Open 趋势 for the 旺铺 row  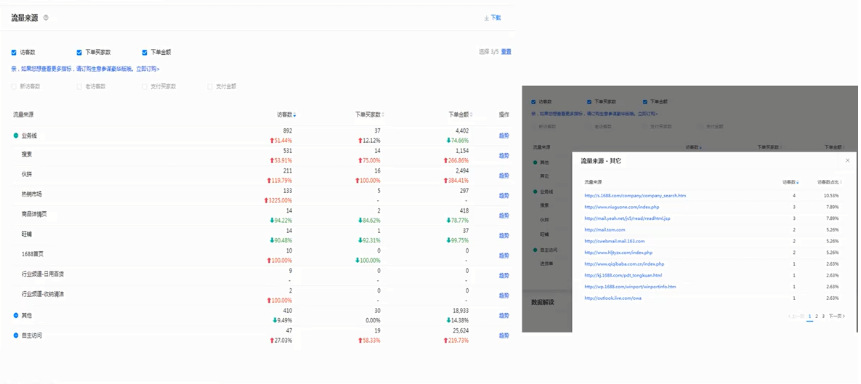[x=504, y=236]
